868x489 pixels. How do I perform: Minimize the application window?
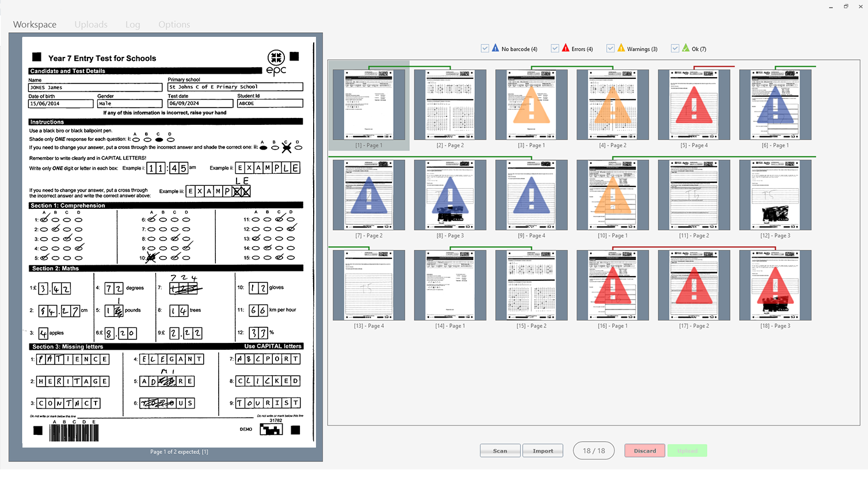click(x=831, y=6)
